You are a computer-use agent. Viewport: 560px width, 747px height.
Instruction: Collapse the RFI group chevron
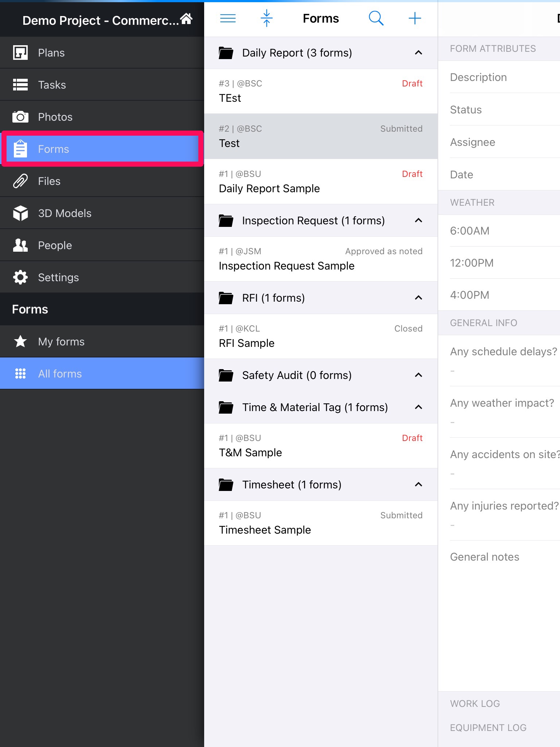(419, 298)
